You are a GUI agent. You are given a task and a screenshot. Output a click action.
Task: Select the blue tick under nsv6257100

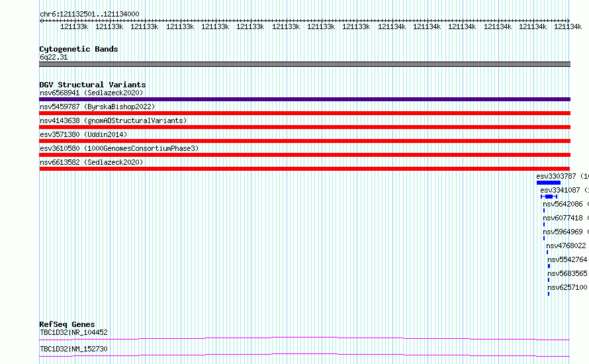coord(549,294)
